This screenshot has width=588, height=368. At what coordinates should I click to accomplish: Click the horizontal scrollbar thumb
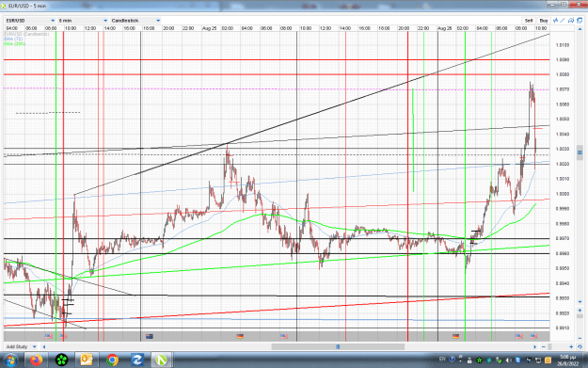(x=338, y=346)
